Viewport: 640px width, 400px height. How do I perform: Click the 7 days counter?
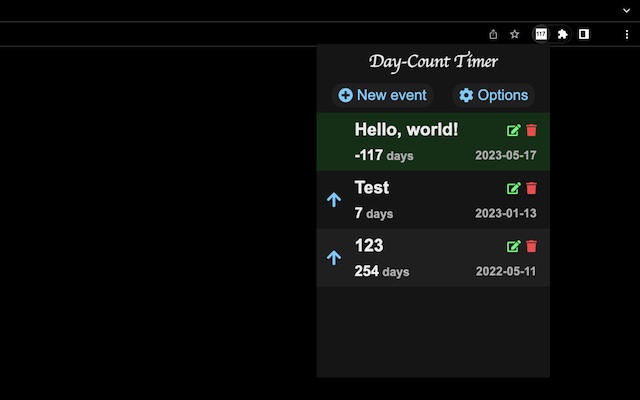[x=374, y=213]
